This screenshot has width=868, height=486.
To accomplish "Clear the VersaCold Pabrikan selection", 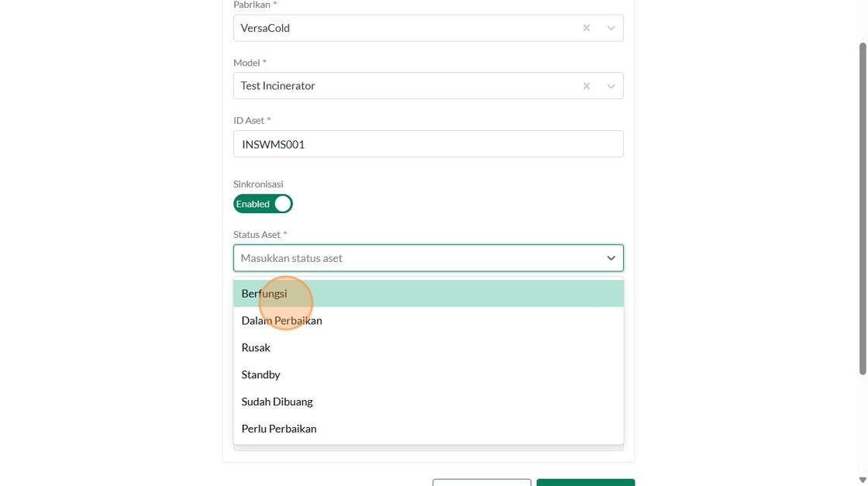I will tap(587, 28).
